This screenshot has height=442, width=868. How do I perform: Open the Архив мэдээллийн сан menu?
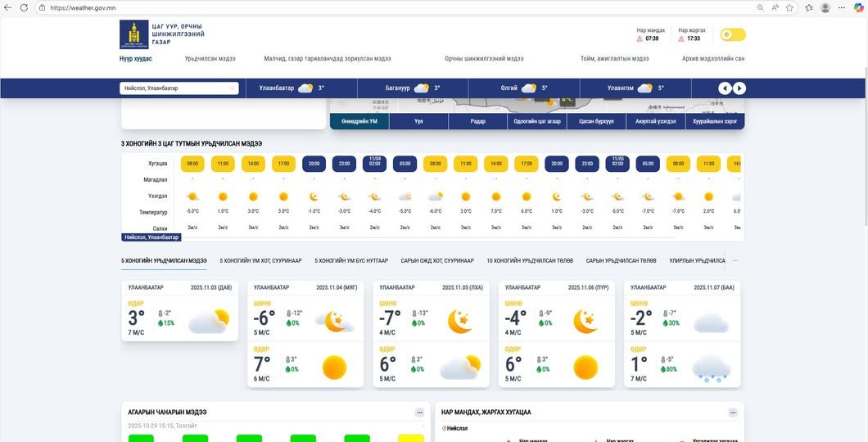[x=712, y=59]
